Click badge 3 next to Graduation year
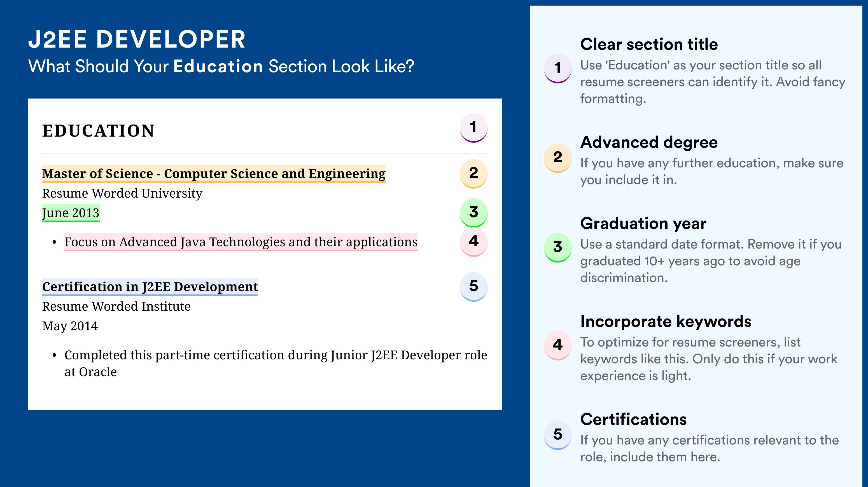Screen dimensions: 868x487 (557, 247)
